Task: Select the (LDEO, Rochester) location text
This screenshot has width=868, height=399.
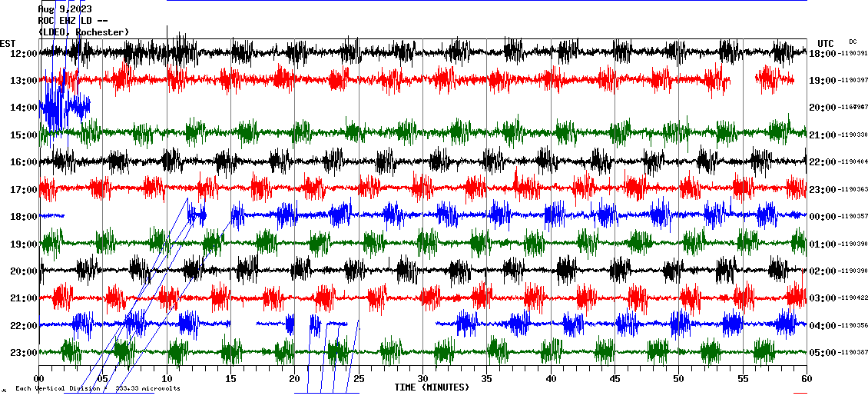Action: 83,32
